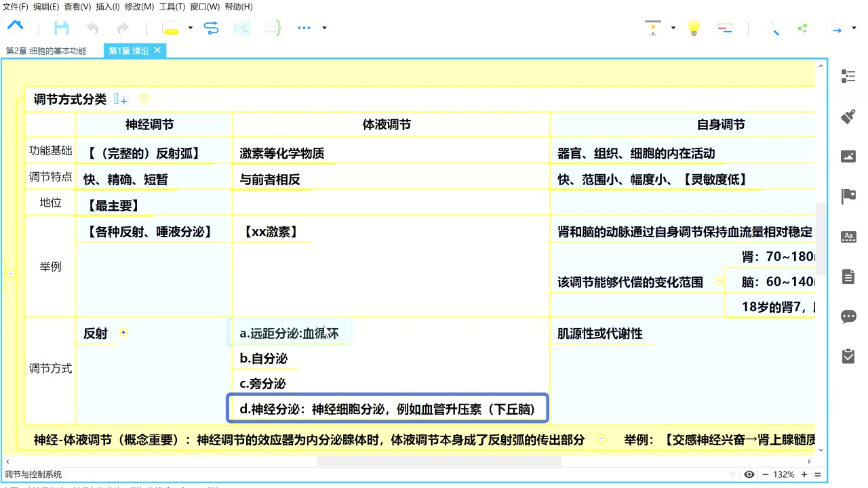Click the Home icon in the toolbar
The height and width of the screenshot is (488, 868).
[15, 27]
